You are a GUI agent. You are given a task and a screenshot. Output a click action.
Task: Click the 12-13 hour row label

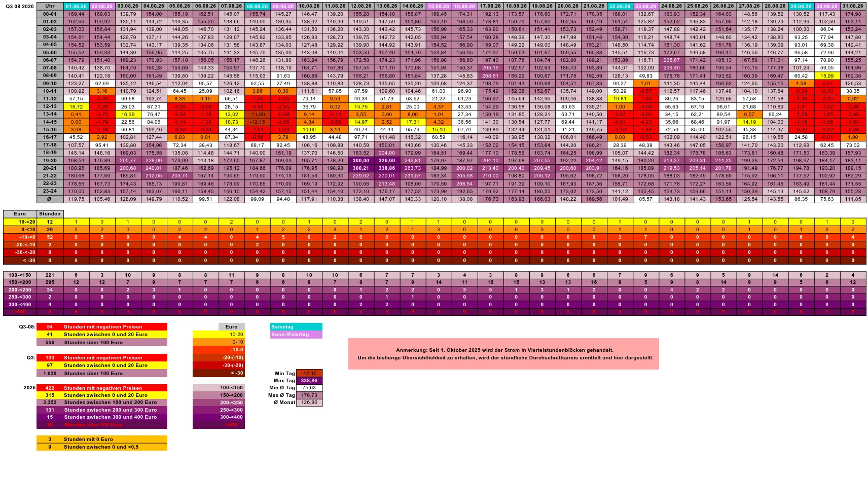(x=50, y=106)
